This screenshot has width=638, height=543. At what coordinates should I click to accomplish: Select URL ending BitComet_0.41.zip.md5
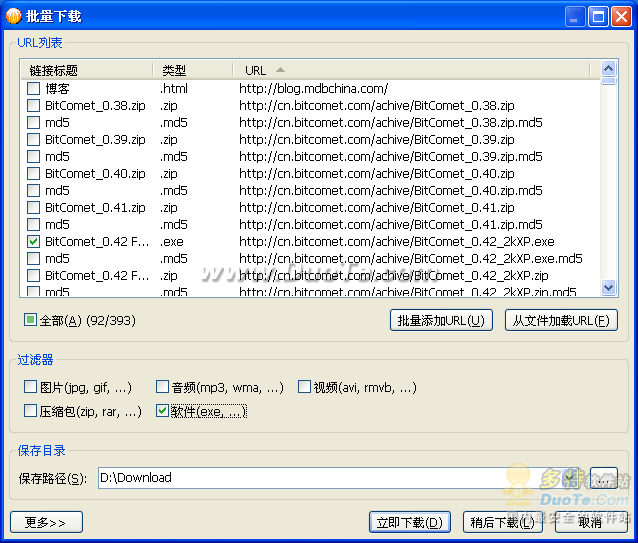click(391, 225)
